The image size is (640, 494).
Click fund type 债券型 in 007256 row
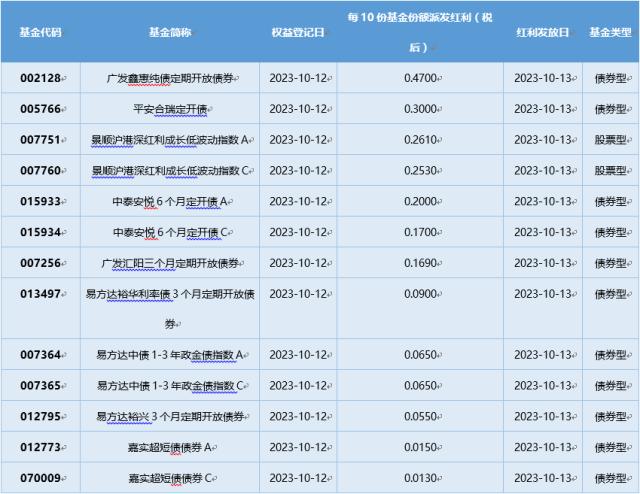(610, 263)
